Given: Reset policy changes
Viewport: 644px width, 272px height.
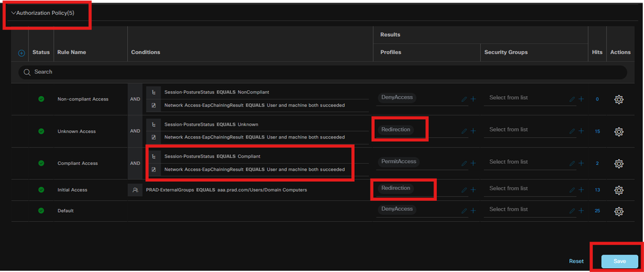Looking at the screenshot, I should (x=576, y=261).
